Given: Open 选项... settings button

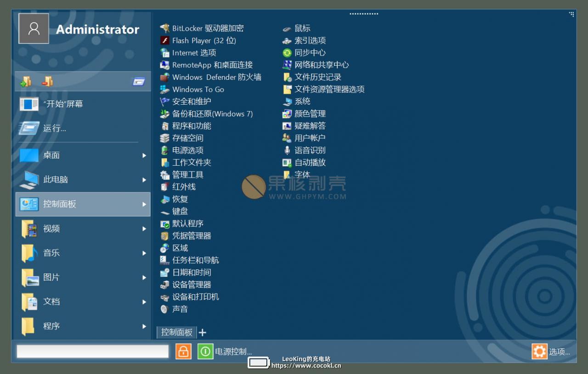Looking at the screenshot, I should tap(551, 352).
